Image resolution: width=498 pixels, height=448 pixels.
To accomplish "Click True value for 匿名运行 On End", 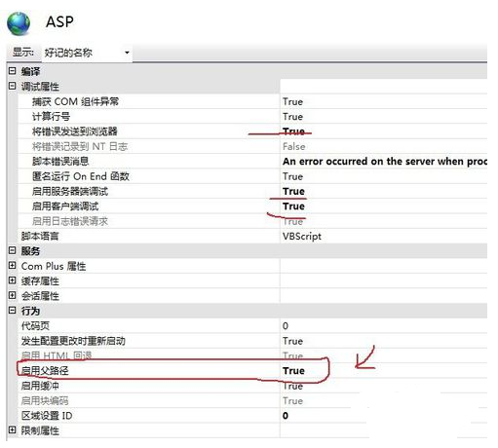I will [x=292, y=176].
